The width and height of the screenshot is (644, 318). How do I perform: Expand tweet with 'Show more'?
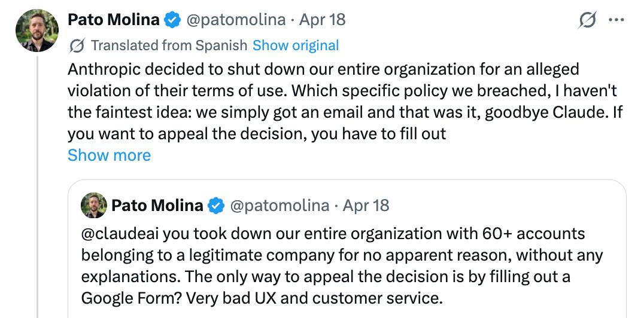click(x=109, y=155)
